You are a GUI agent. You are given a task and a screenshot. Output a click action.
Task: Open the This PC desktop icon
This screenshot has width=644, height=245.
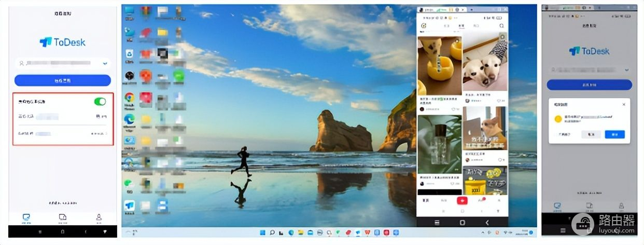(129, 12)
